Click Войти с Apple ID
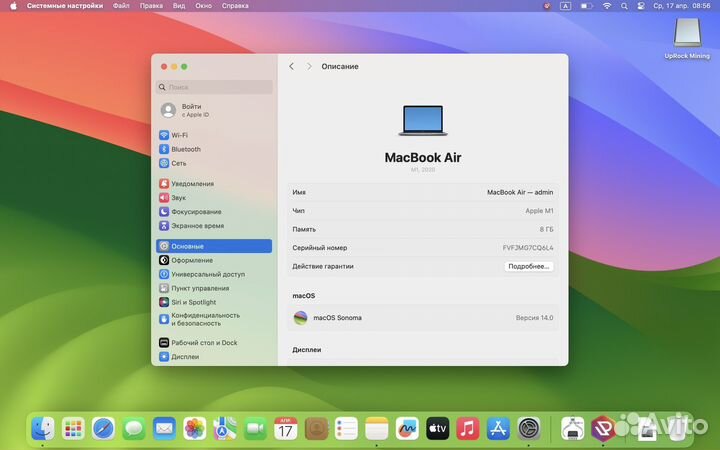The image size is (720, 450). click(x=214, y=110)
